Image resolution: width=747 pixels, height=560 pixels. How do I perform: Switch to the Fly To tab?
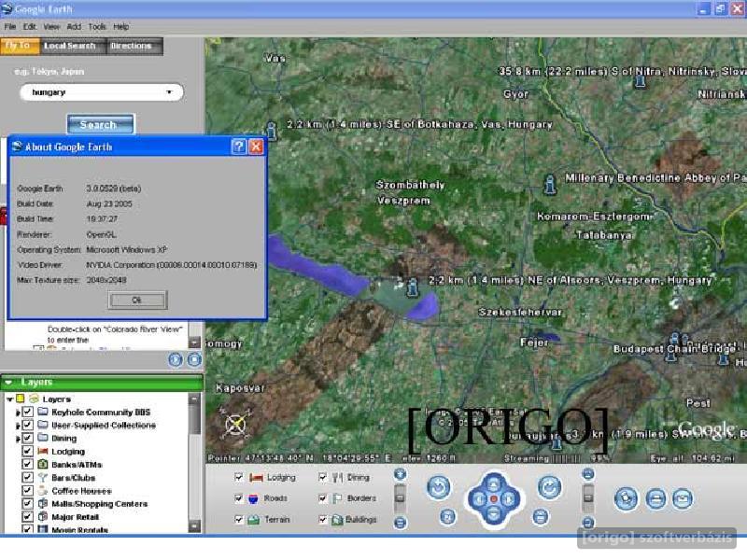point(18,46)
